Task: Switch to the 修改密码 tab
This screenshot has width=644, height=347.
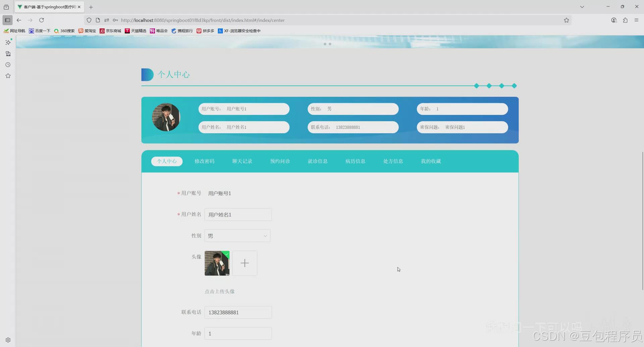Action: point(205,161)
